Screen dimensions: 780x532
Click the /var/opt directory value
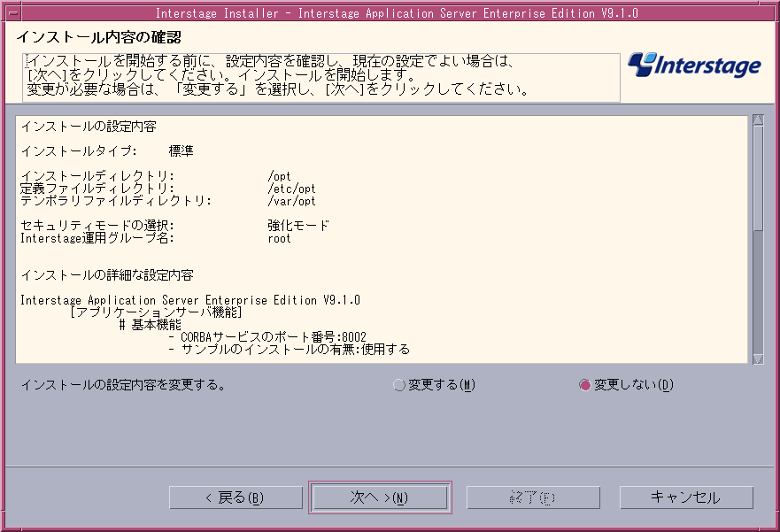click(x=291, y=201)
